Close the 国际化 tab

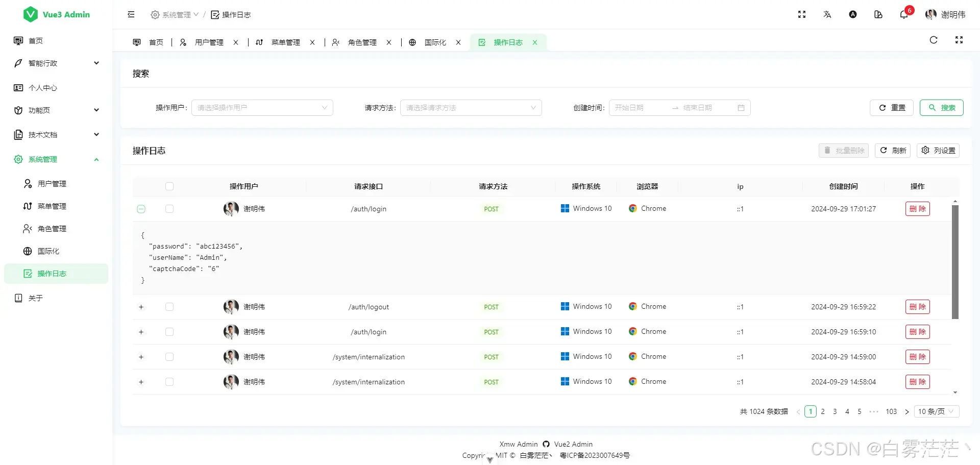click(x=458, y=42)
